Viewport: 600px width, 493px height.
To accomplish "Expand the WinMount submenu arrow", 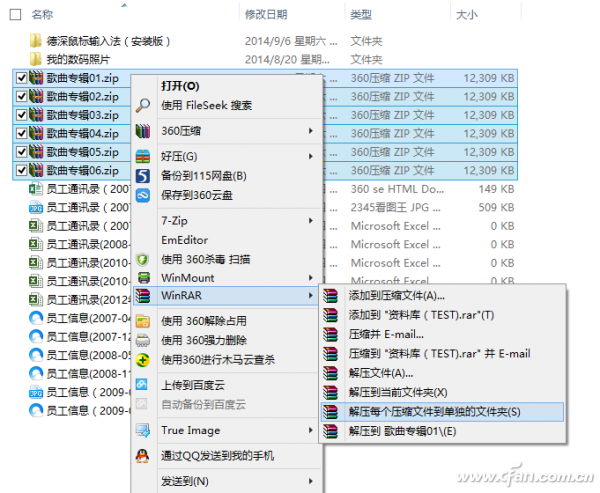I will (311, 278).
